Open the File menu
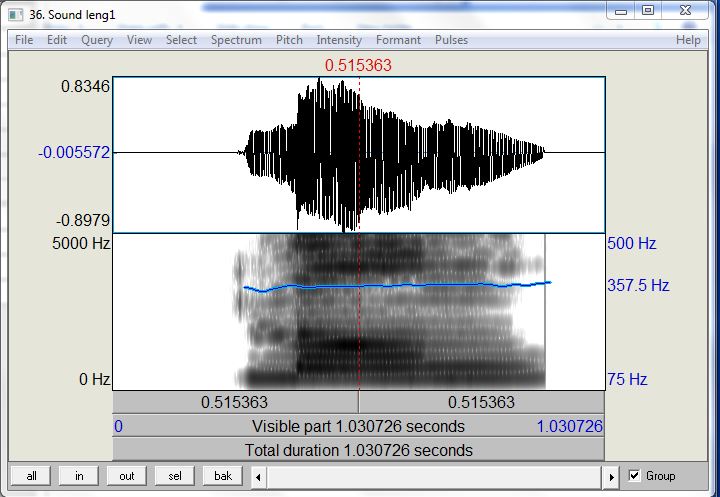 [24, 40]
